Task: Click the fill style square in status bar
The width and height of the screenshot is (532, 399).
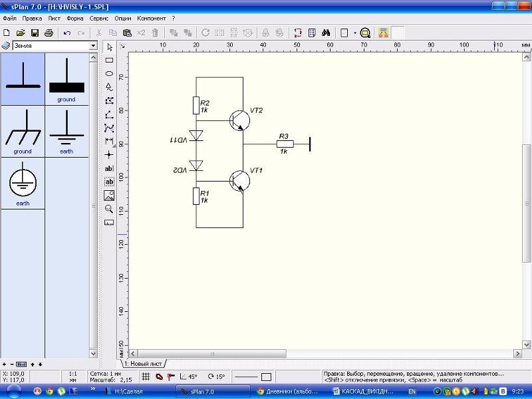Action: 267,376
